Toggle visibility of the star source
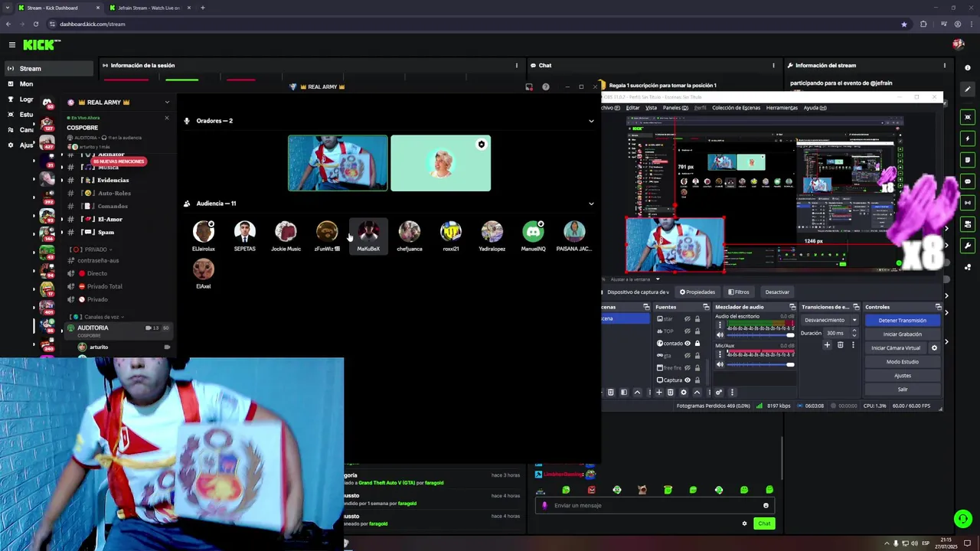 [688, 318]
